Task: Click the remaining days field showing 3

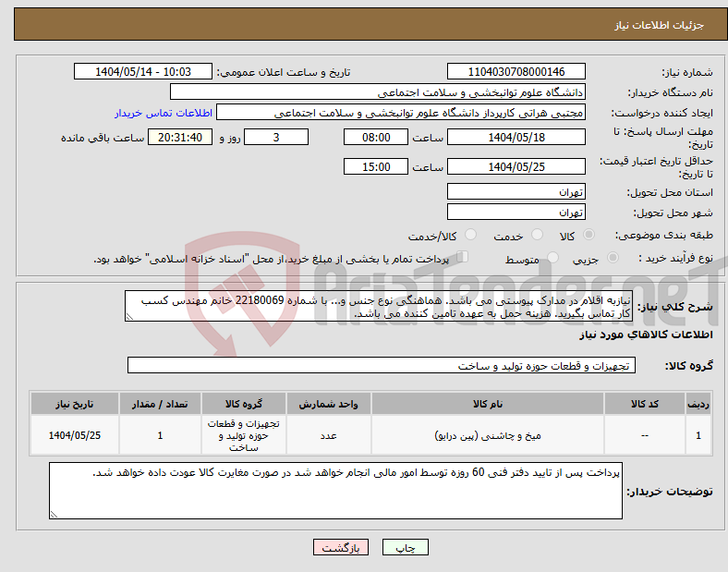Action: [276, 137]
